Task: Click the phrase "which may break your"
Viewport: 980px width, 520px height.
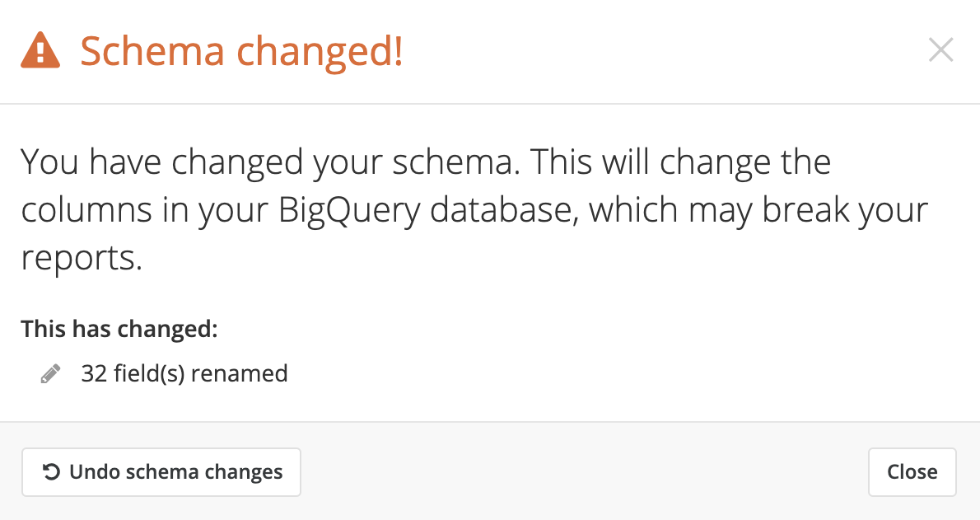Action: [x=758, y=210]
